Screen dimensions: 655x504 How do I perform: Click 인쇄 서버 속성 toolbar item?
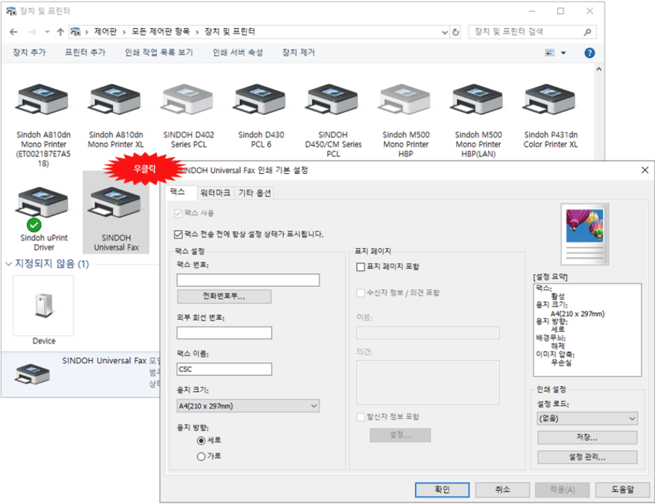[237, 53]
